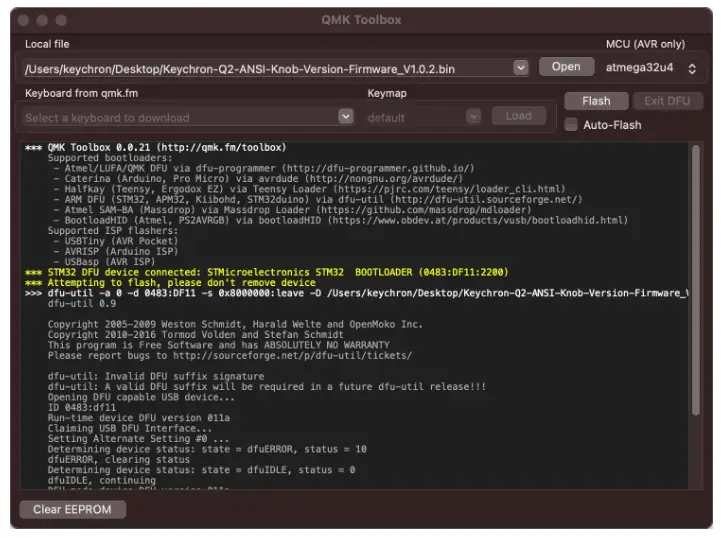Click the 'QMK Toolbox 0.0.21' log line
The height and width of the screenshot is (538, 721).
pyautogui.click(x=156, y=148)
